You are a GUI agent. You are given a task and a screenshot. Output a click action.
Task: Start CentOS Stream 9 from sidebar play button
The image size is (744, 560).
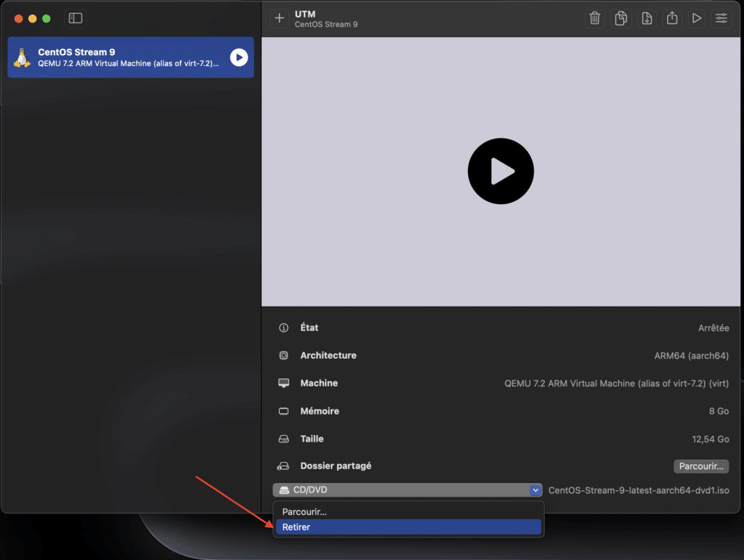point(238,57)
